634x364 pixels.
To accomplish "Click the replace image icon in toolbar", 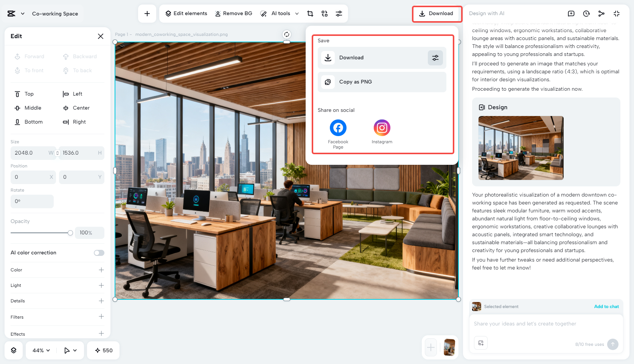I will pos(325,14).
